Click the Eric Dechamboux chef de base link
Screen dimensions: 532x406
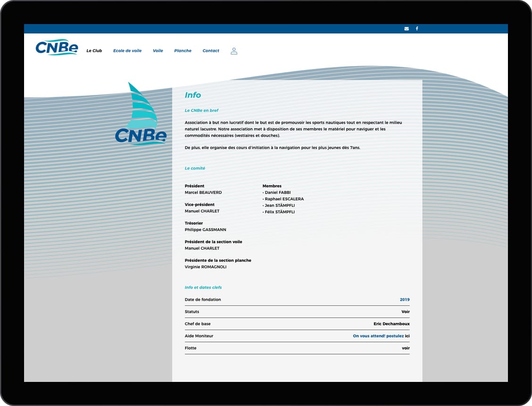[391, 324]
